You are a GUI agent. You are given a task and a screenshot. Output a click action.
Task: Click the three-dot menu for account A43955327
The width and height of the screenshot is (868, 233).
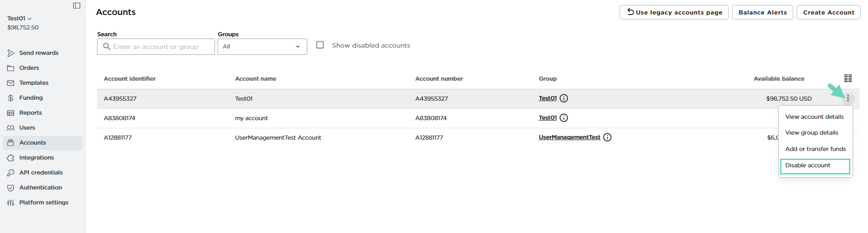pyautogui.click(x=848, y=98)
